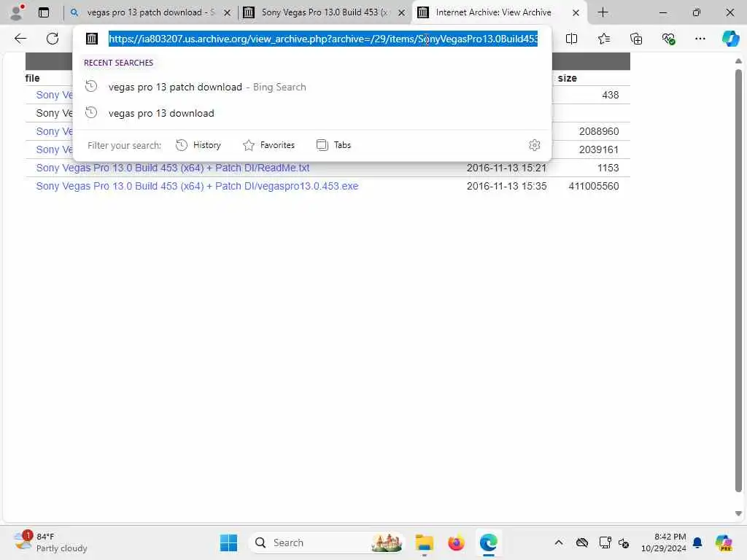Filter search by Tabs

coord(333,145)
